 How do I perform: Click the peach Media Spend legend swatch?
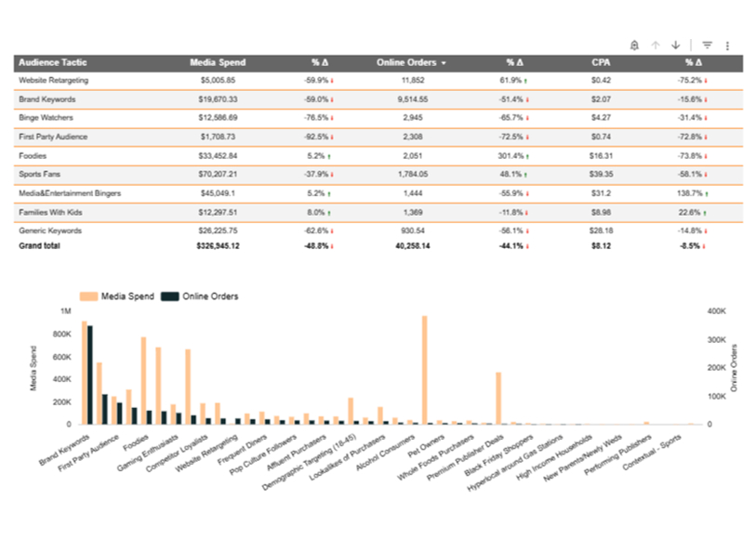pos(88,296)
